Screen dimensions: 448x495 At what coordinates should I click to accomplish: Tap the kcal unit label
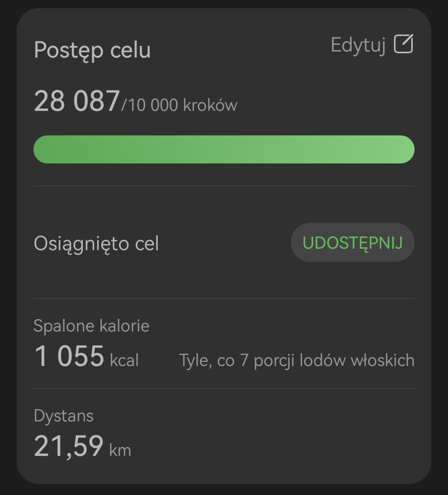124,360
